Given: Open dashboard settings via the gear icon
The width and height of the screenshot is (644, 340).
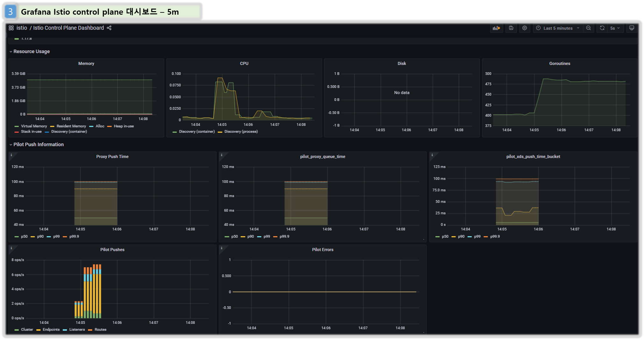Looking at the screenshot, I should [x=525, y=28].
